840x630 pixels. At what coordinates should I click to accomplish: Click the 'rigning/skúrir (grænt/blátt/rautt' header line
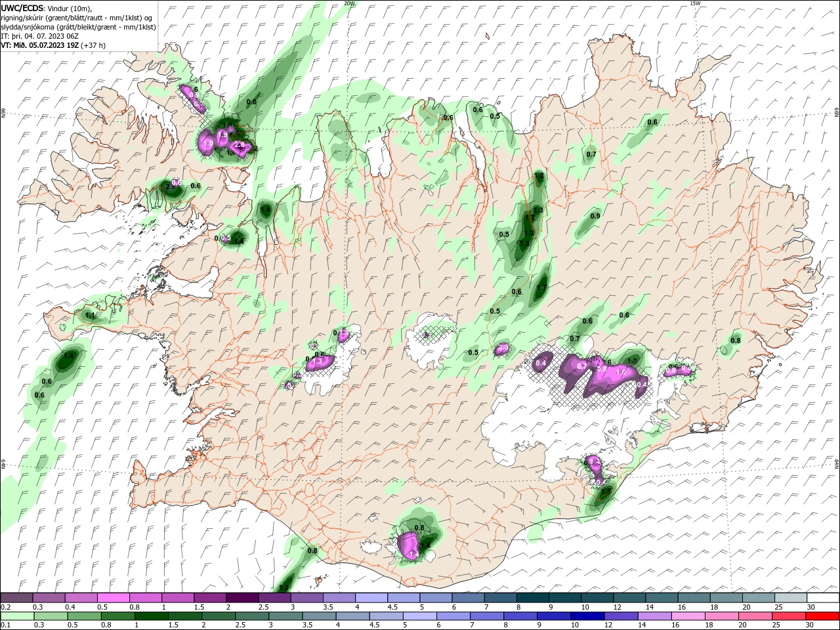point(77,18)
